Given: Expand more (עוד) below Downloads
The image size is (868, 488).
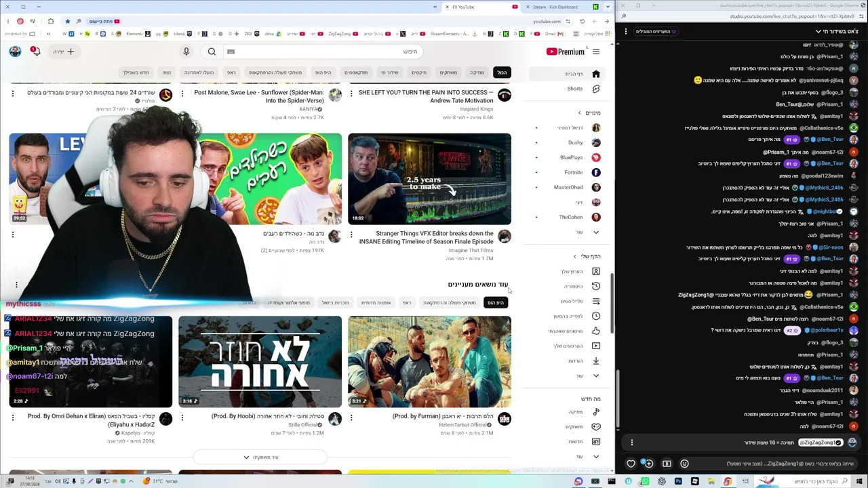Looking at the screenshot, I should (x=566, y=375).
